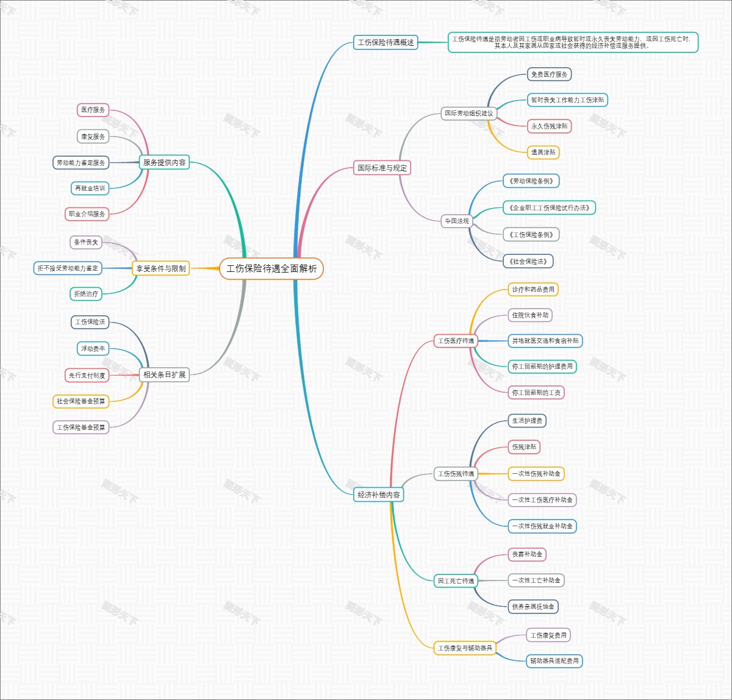Select the 服务提供内容 node

click(164, 163)
